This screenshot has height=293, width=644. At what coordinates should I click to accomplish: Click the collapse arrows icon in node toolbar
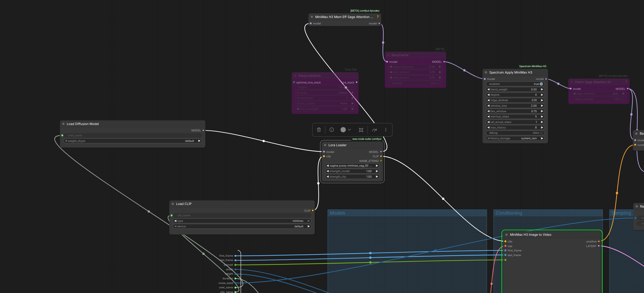pyautogui.click(x=361, y=130)
